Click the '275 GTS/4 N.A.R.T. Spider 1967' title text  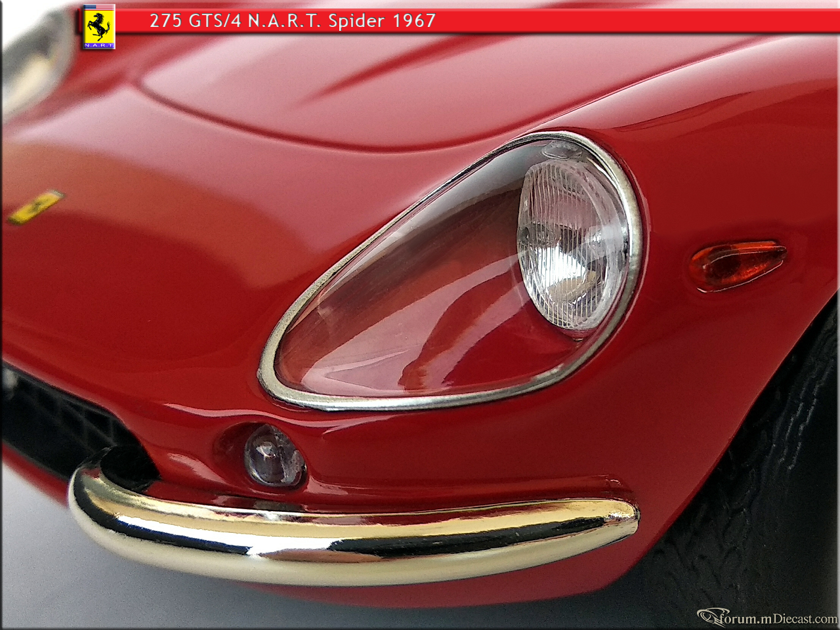pos(293,20)
